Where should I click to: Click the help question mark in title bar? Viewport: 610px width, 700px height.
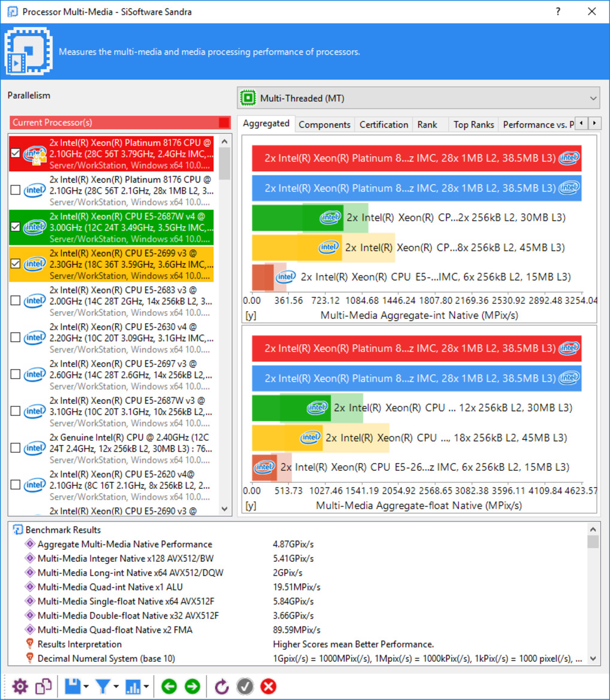[558, 11]
